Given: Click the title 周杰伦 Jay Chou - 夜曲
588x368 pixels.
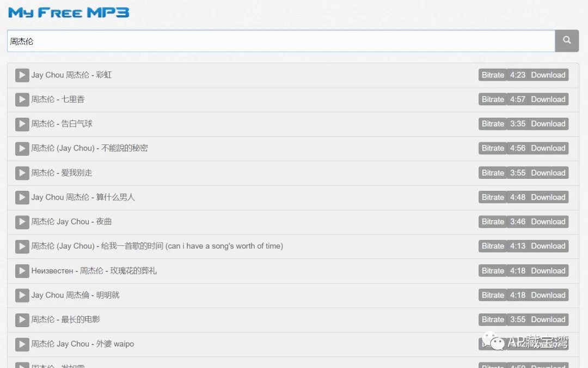Looking at the screenshot, I should coord(71,221).
